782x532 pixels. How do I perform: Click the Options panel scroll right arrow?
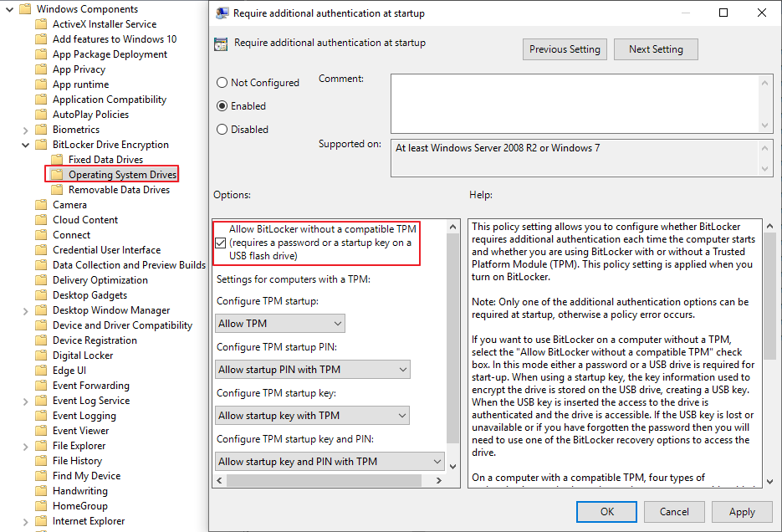(439, 481)
